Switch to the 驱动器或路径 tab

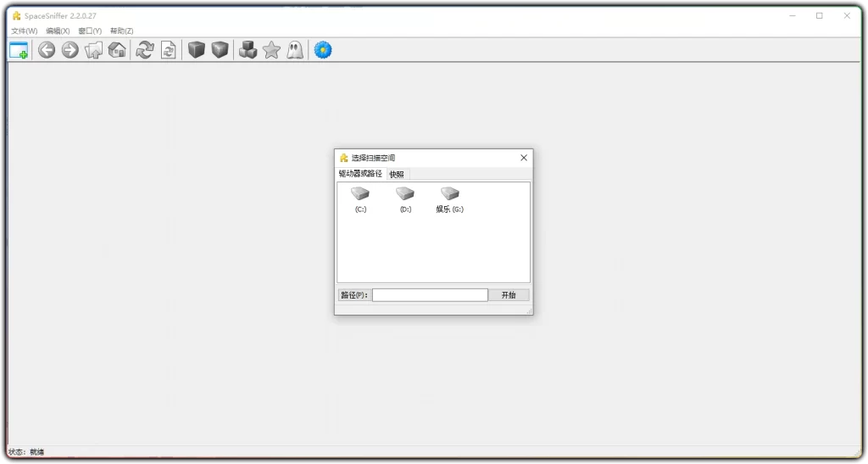[360, 174]
